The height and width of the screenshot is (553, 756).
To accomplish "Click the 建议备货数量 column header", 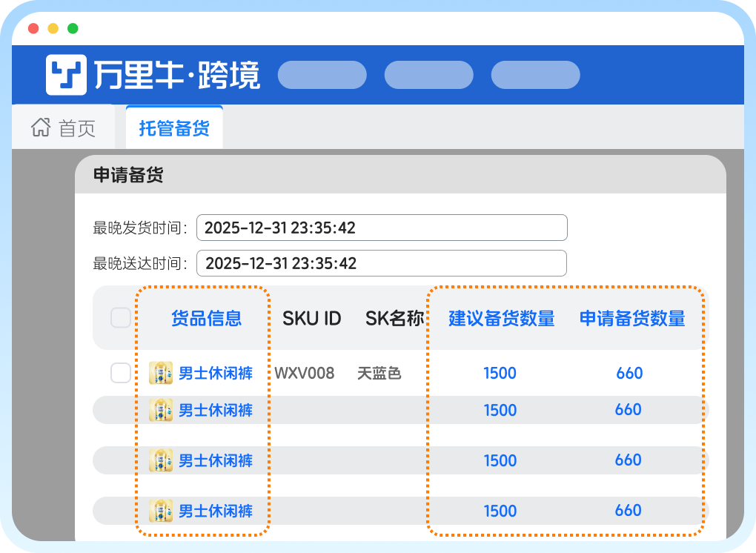I will point(502,319).
